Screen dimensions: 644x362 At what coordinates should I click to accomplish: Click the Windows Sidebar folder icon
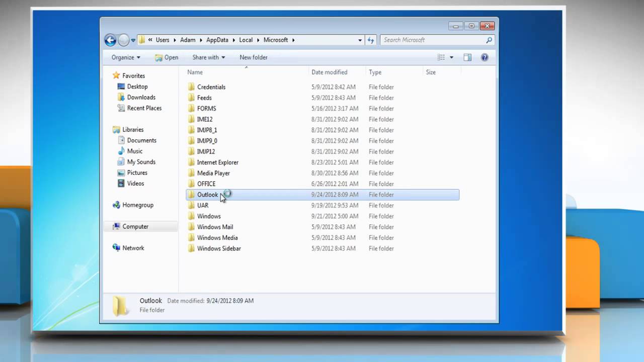point(191,248)
